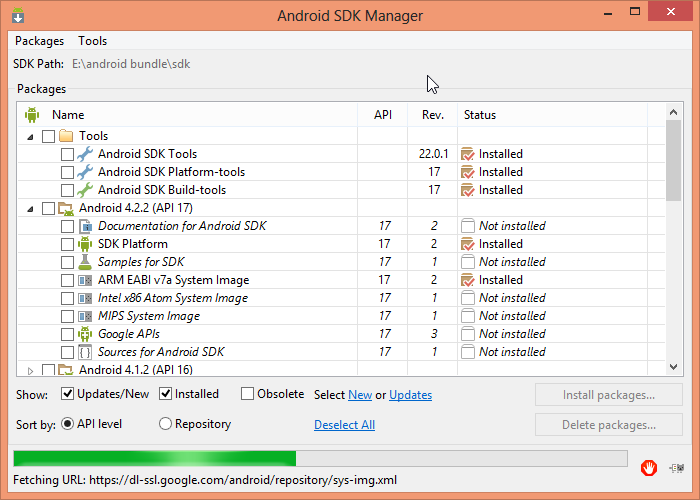Viewport: 700px width, 500px height.
Task: Open the Tools menu
Action: pyautogui.click(x=93, y=41)
